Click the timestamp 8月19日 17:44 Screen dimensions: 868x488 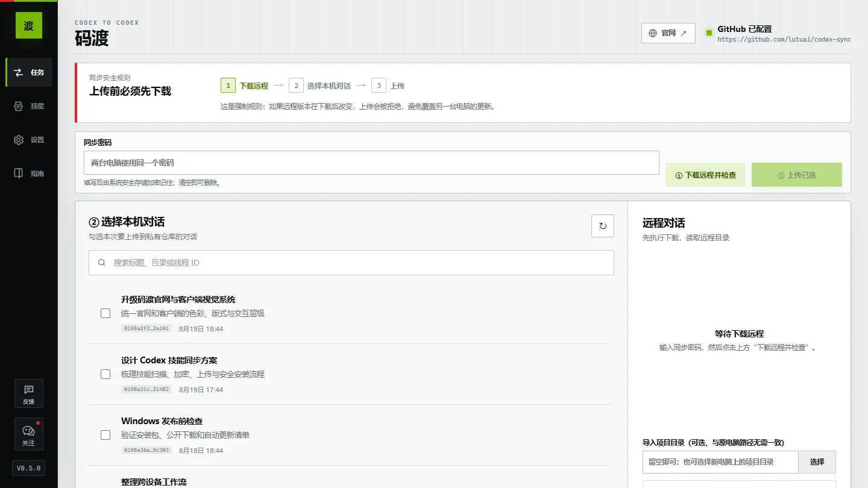point(201,390)
